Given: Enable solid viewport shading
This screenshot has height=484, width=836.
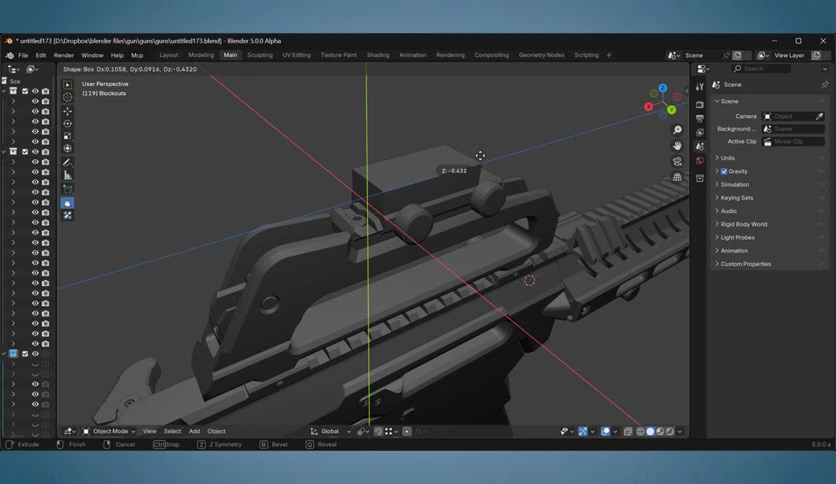Looking at the screenshot, I should (x=650, y=431).
